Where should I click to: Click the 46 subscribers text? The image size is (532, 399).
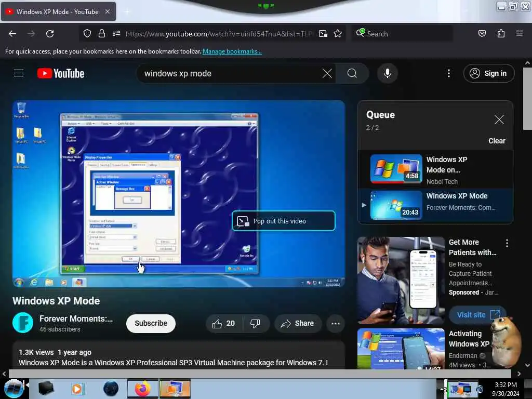point(60,329)
